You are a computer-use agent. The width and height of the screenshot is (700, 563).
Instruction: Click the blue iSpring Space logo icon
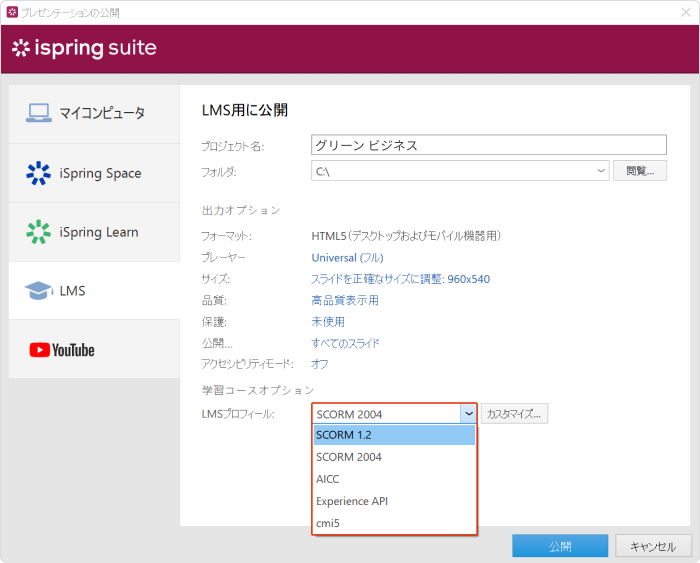pos(38,173)
